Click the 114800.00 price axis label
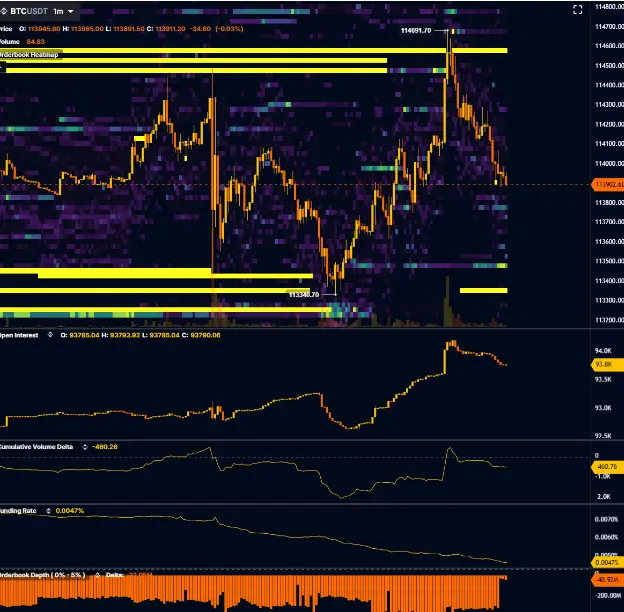Viewport: 624px width, 612px height. point(609,7)
